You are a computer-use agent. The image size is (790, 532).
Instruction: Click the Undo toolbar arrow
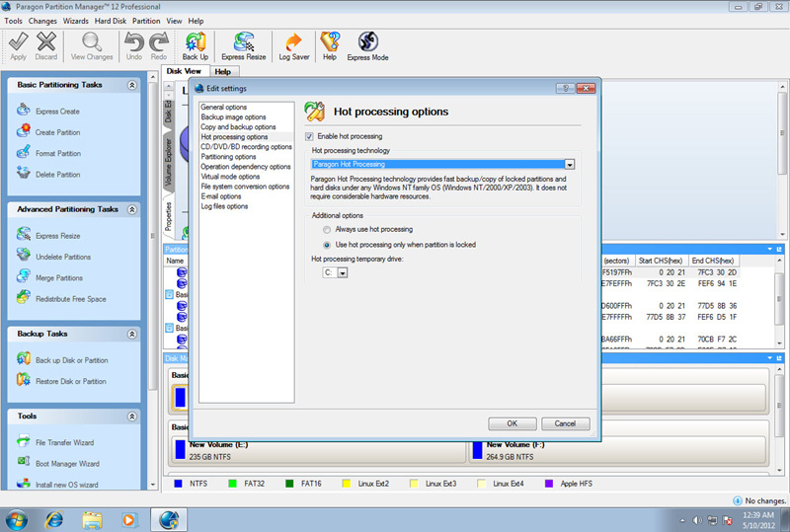click(x=134, y=46)
